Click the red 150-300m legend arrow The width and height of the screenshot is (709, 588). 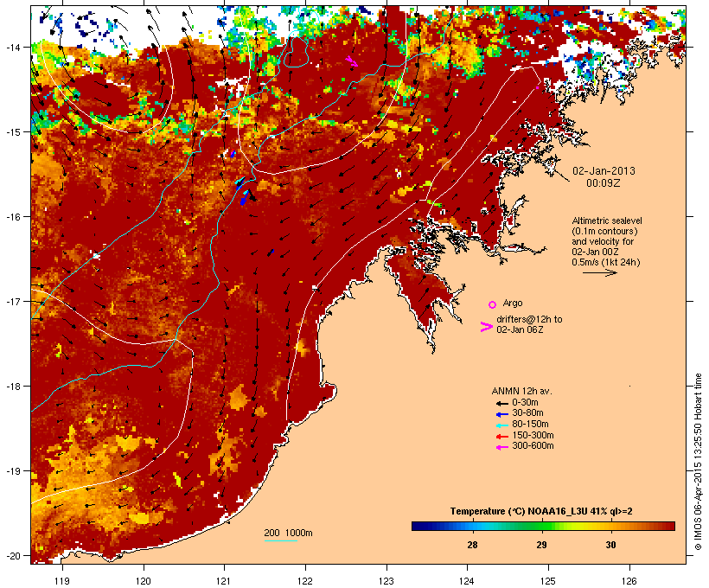coord(501,437)
